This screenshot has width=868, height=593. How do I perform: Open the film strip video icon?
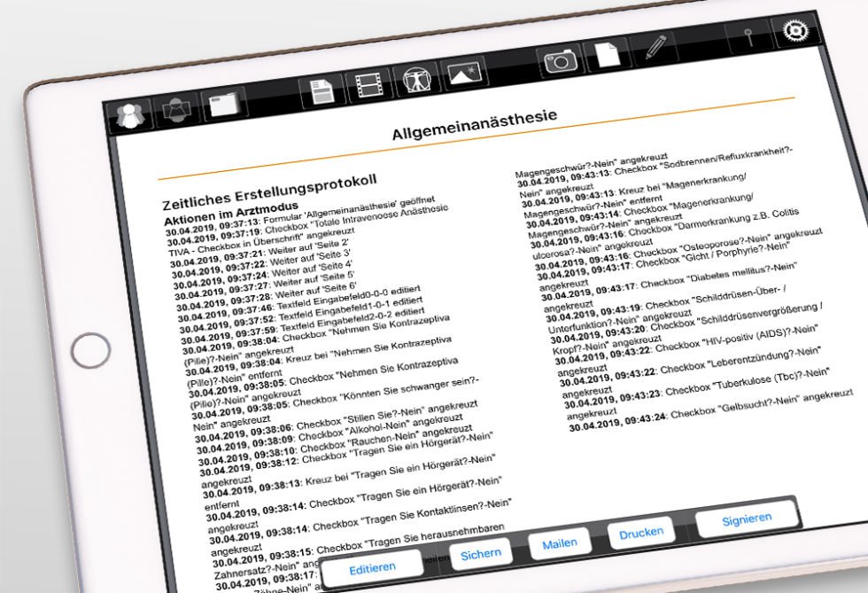369,84
